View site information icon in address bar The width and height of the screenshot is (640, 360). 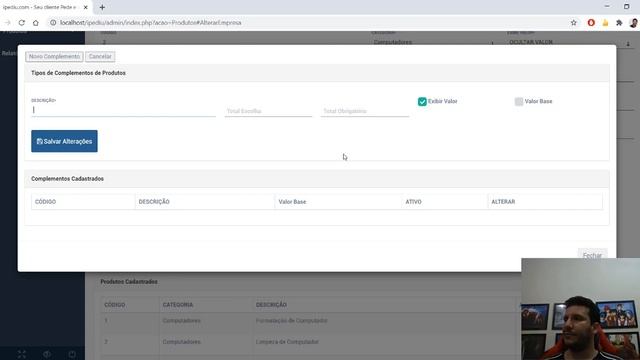[x=53, y=23]
